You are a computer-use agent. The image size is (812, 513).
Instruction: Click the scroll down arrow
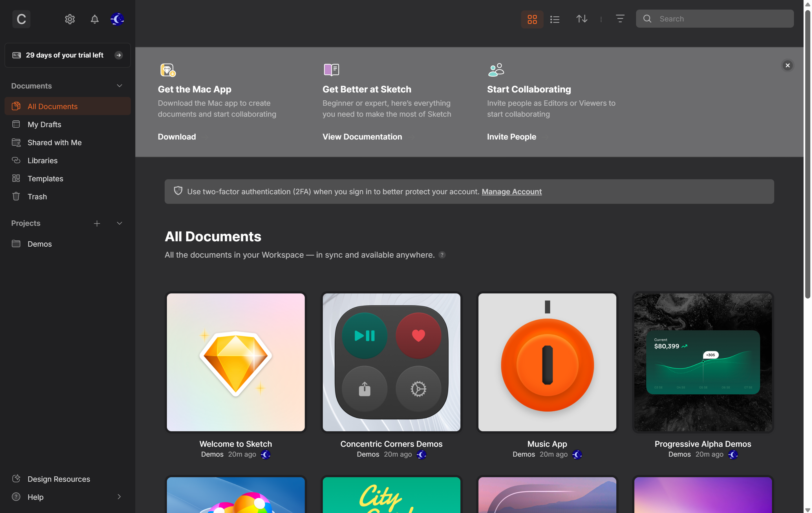coord(807,510)
